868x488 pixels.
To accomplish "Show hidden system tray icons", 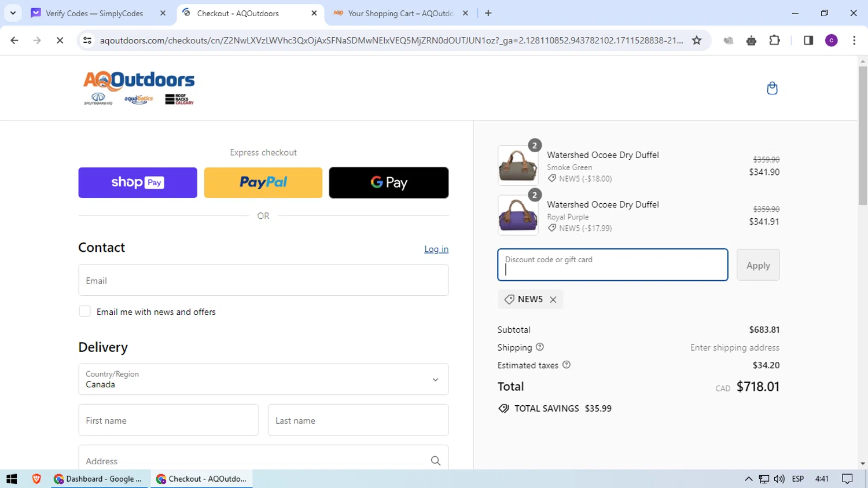I will coord(748,479).
